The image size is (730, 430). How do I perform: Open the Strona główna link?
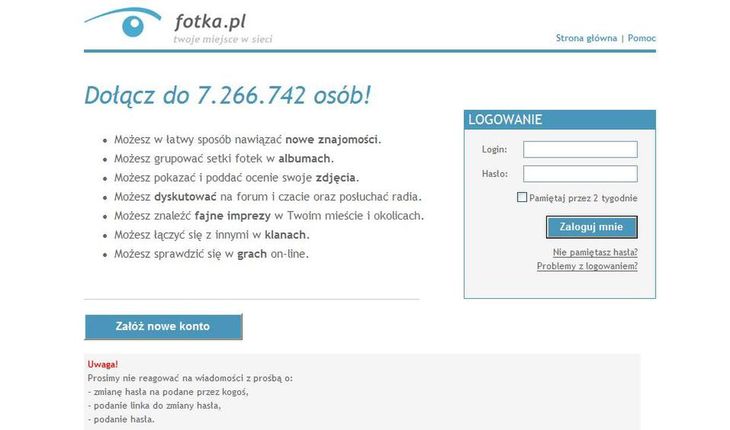(586, 38)
